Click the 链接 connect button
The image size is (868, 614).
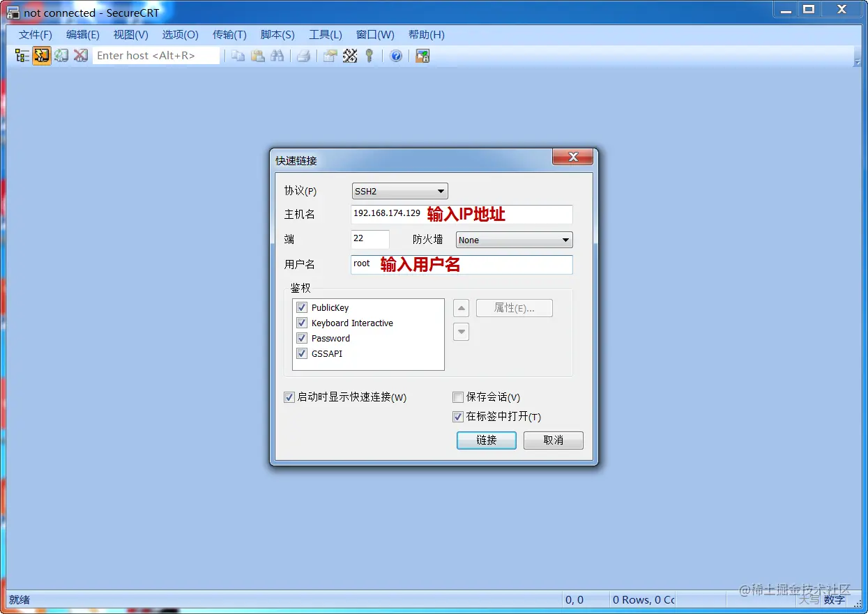pos(487,440)
